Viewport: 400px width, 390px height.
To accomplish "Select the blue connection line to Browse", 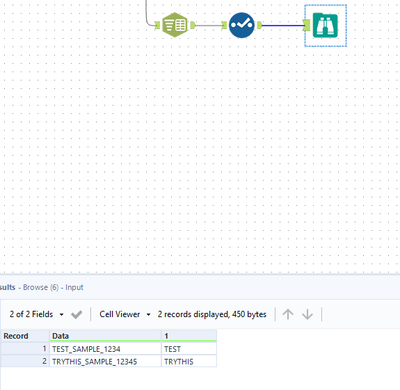I will pyautogui.click(x=283, y=25).
